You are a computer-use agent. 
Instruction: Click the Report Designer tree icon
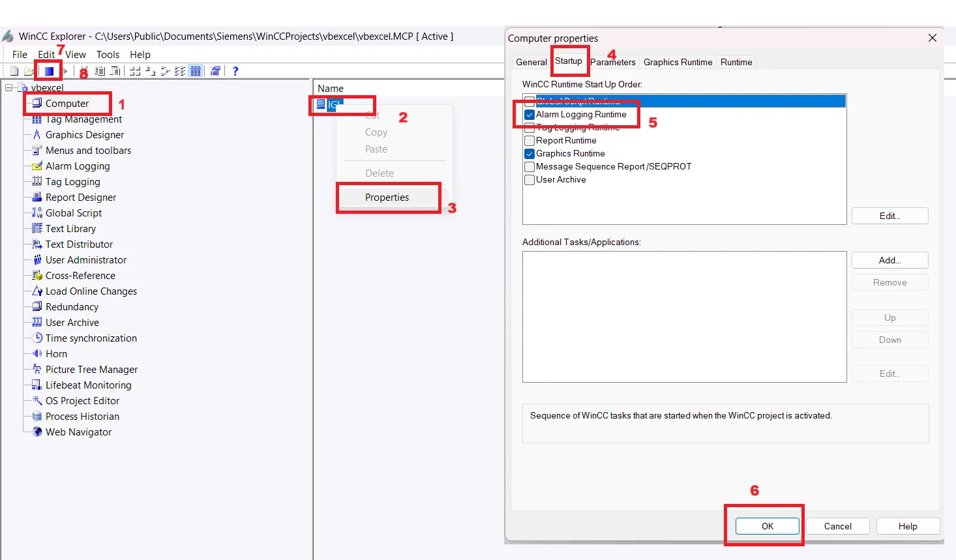coord(37,197)
